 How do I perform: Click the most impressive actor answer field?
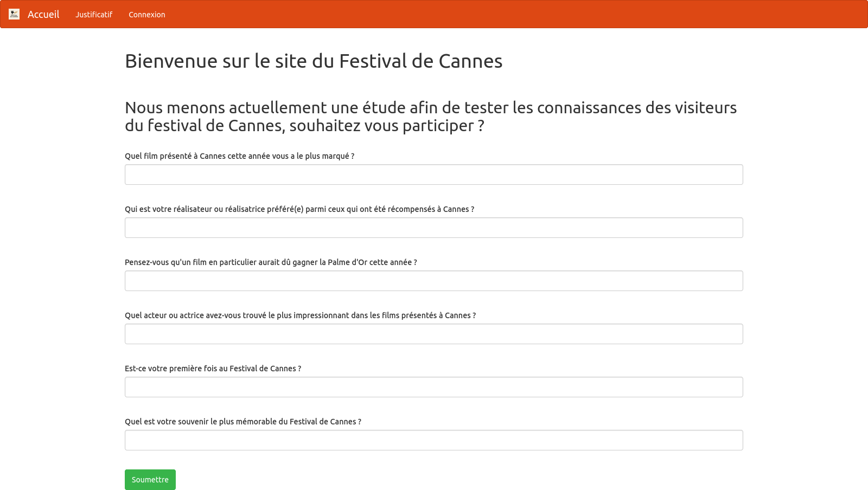pyautogui.click(x=434, y=334)
